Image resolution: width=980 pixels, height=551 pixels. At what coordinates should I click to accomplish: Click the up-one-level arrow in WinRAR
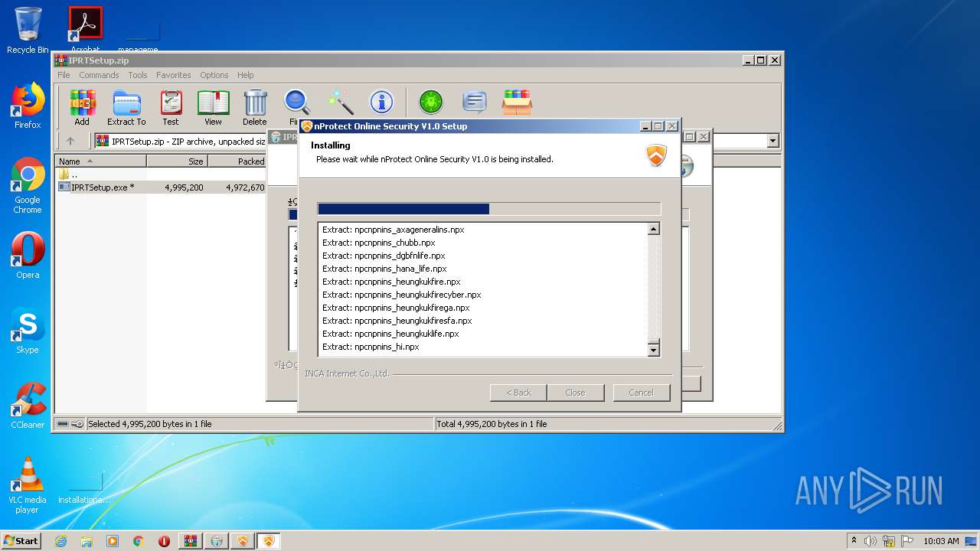pos(70,141)
